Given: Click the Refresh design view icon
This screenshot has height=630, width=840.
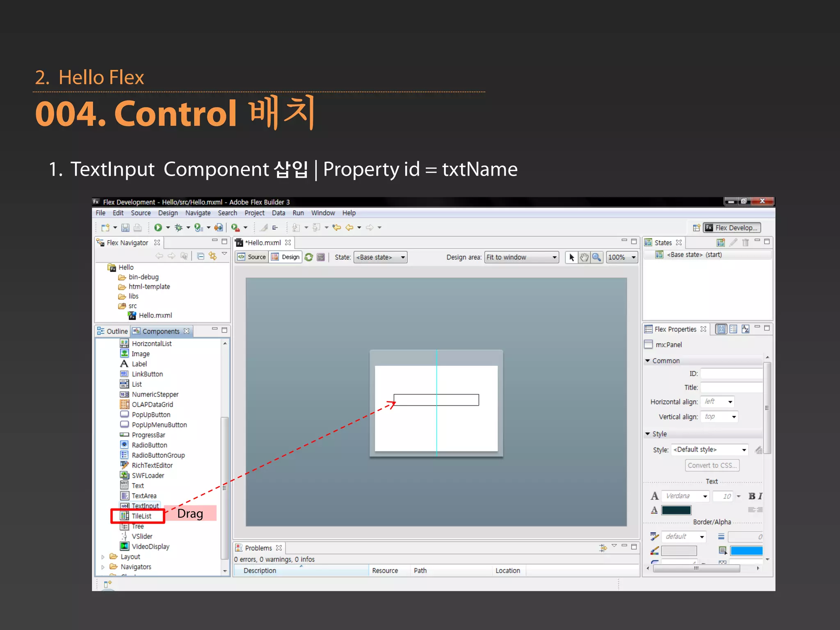Looking at the screenshot, I should pyautogui.click(x=309, y=257).
